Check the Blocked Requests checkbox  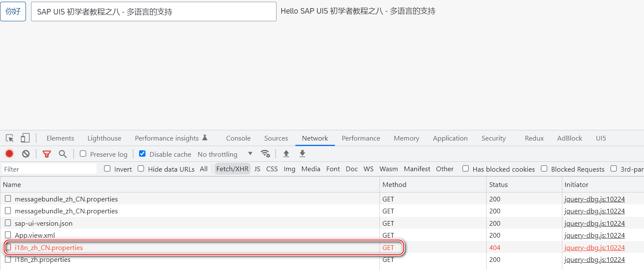(x=544, y=169)
